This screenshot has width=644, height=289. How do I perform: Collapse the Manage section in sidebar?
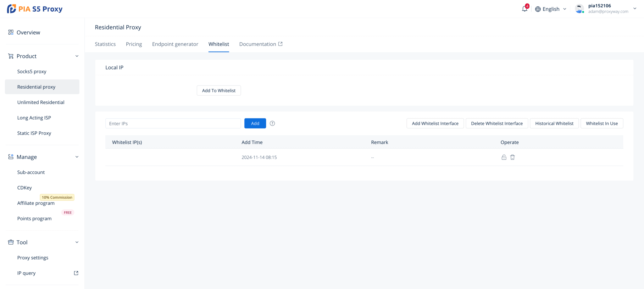tap(77, 157)
